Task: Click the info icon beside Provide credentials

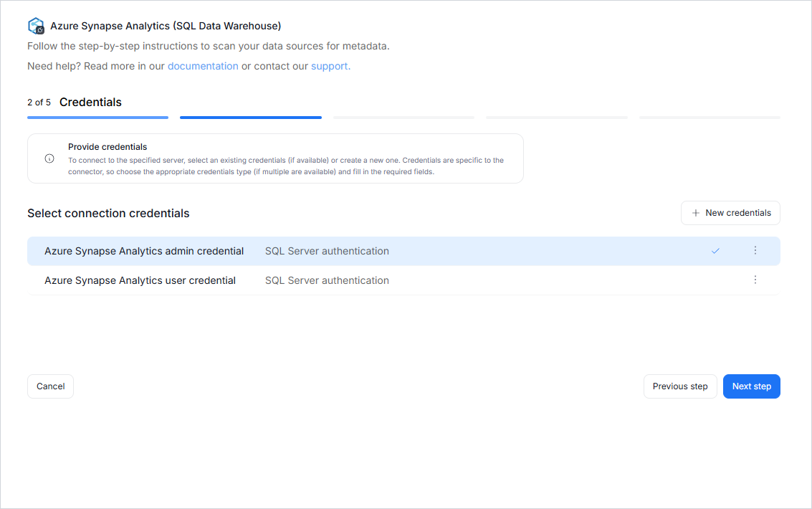Action: click(49, 158)
